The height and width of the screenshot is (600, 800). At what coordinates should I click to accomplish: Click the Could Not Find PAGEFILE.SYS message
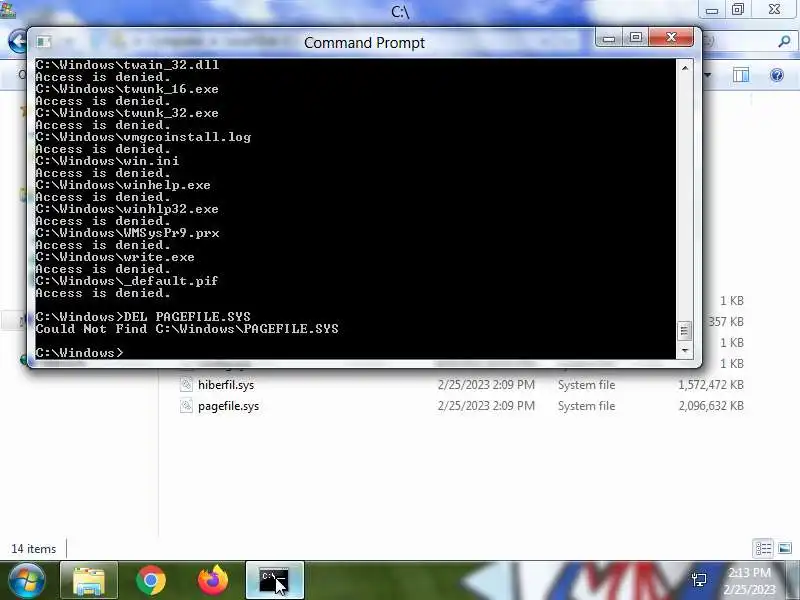[187, 329]
